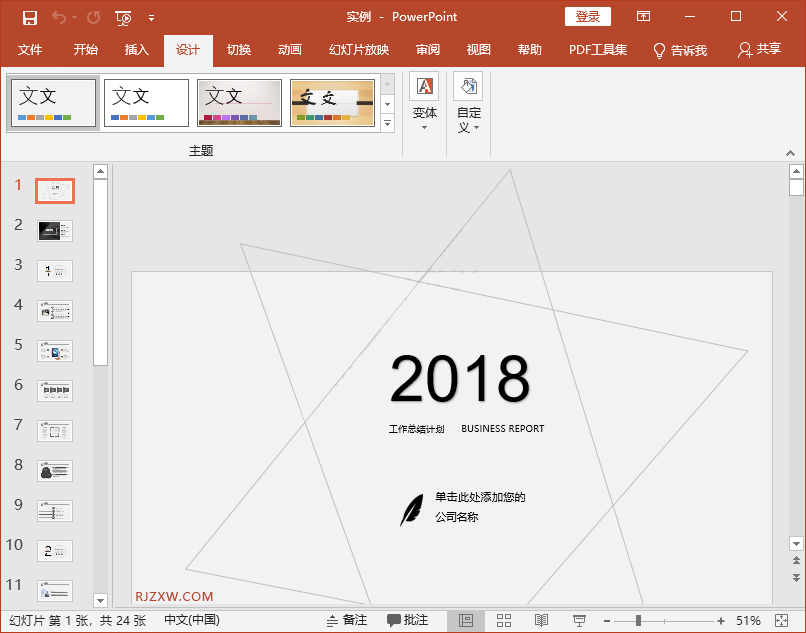
Task: Click editing area scroll down arrow
Action: coord(796,544)
